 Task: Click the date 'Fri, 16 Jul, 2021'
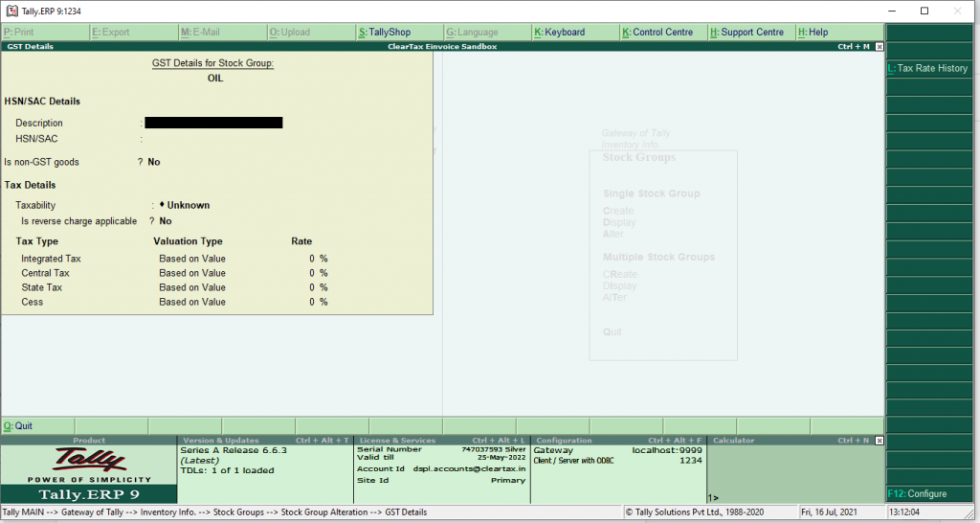830,512
